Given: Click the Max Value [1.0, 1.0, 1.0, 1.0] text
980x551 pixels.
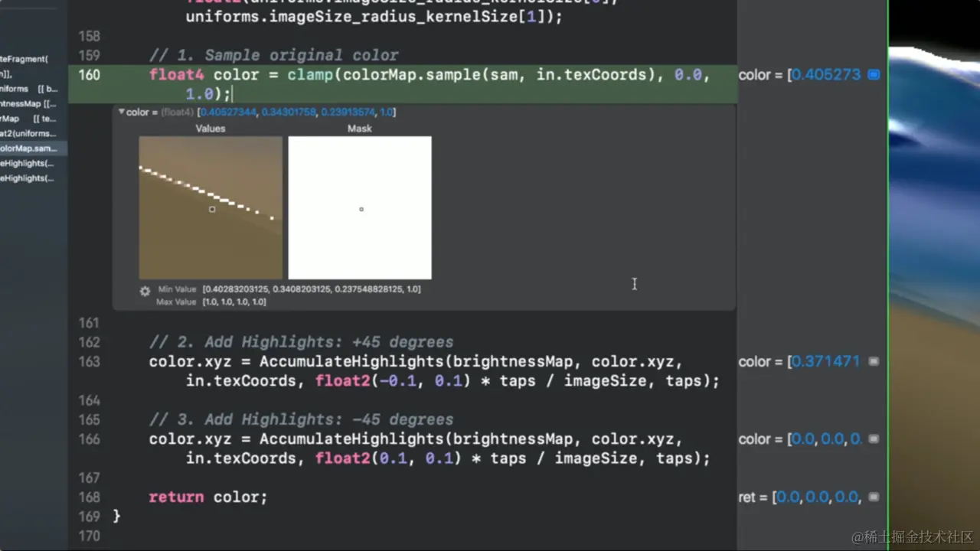Looking at the screenshot, I should (234, 302).
